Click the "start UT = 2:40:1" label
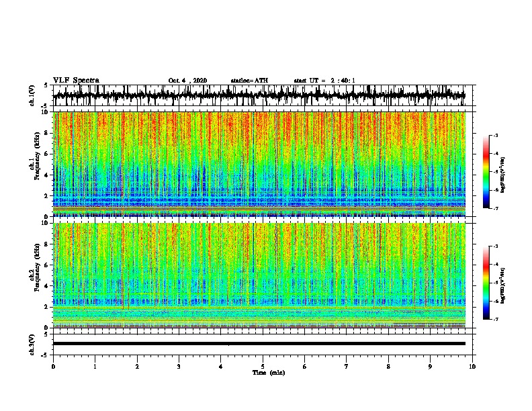Screen dimensions: 532x411 [x=324, y=81]
